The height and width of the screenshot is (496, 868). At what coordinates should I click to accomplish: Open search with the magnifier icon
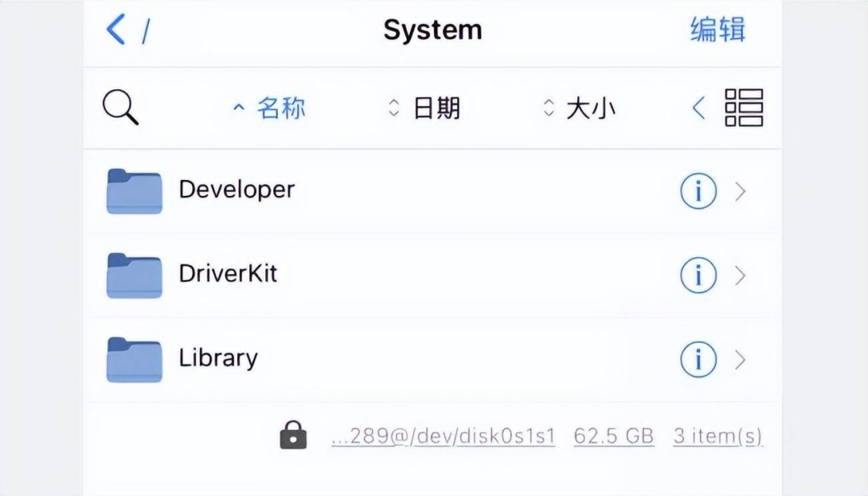pos(120,107)
